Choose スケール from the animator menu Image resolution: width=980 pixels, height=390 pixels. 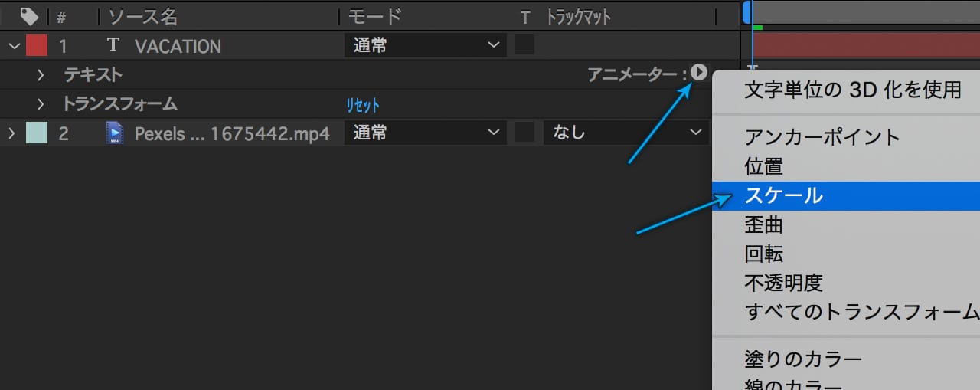[783, 195]
